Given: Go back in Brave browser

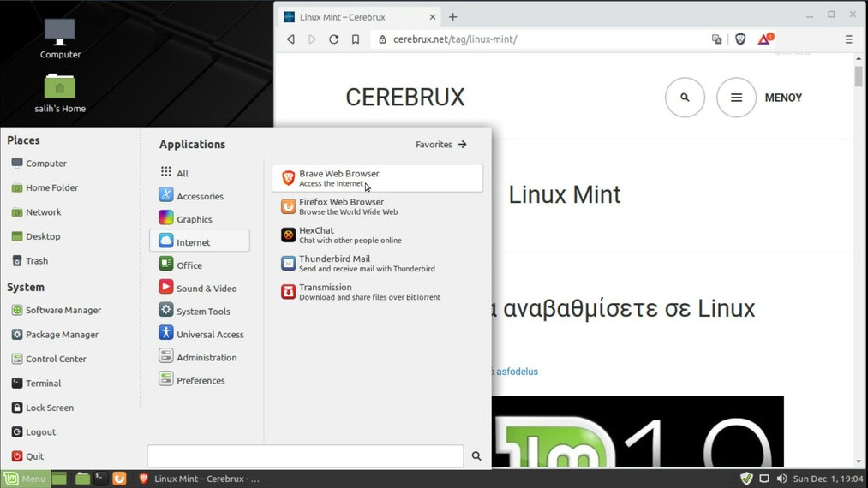Looking at the screenshot, I should (290, 39).
